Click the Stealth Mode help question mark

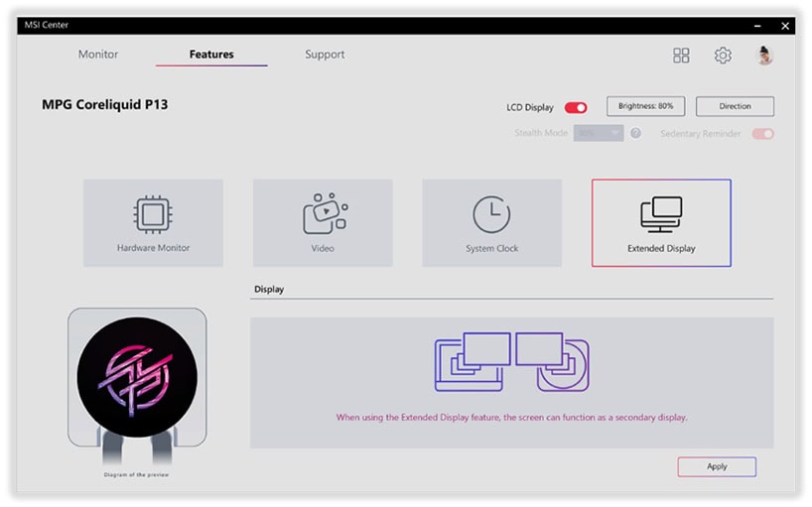635,133
